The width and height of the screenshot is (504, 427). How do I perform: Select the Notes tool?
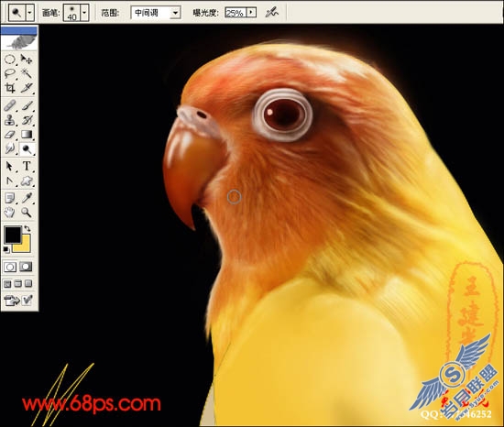(10, 198)
